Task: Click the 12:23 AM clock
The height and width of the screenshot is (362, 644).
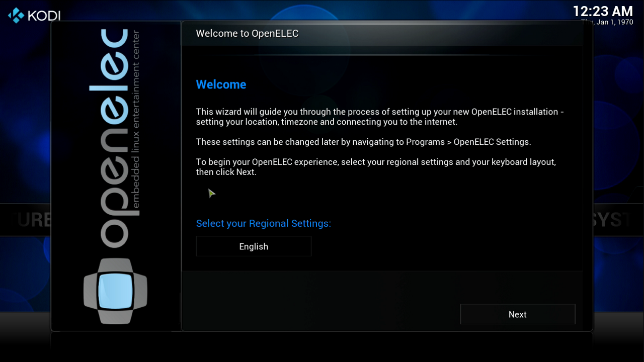Action: pyautogui.click(x=603, y=11)
